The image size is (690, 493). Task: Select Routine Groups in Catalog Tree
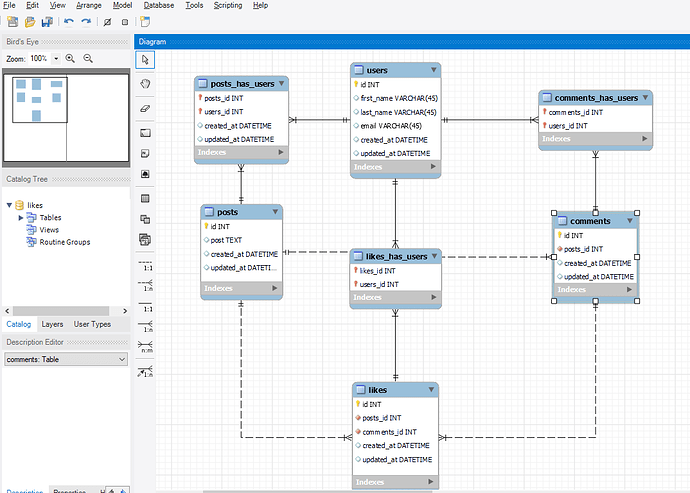[x=65, y=242]
